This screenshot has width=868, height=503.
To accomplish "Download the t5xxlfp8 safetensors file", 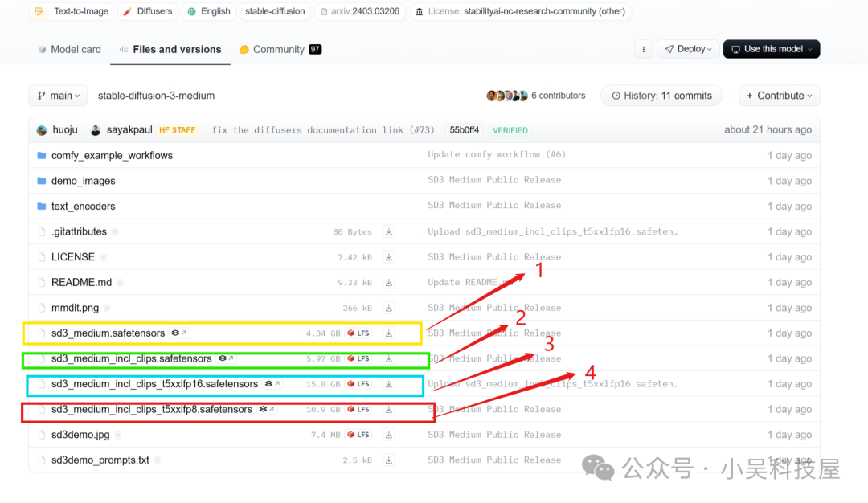I will (x=389, y=410).
